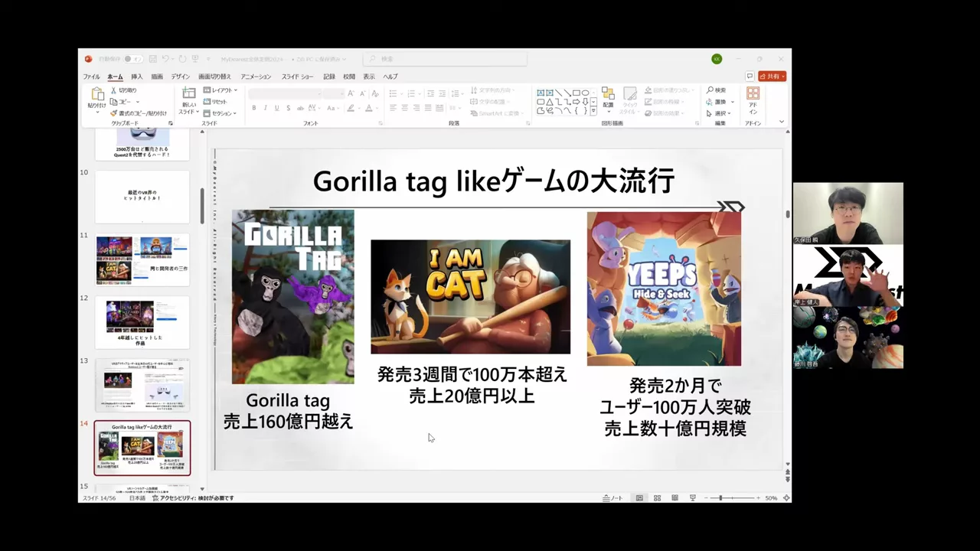
Task: Open the View (表示) tab
Action: tap(369, 77)
